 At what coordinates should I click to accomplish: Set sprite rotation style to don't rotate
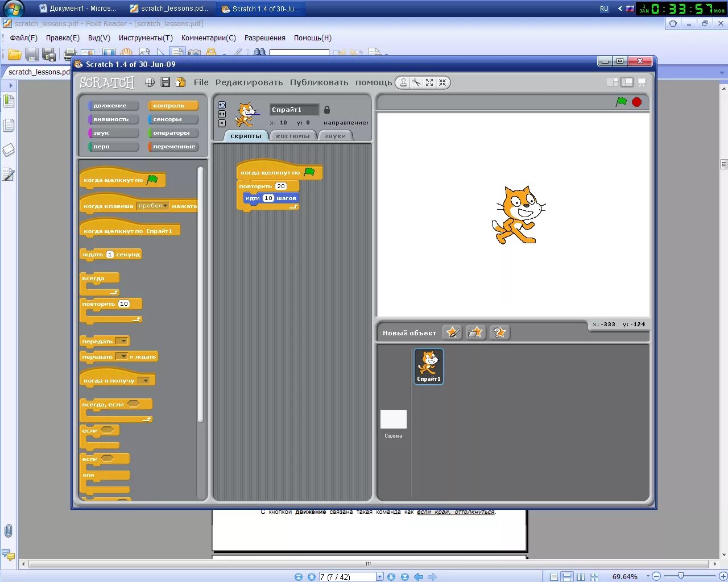pyautogui.click(x=222, y=123)
